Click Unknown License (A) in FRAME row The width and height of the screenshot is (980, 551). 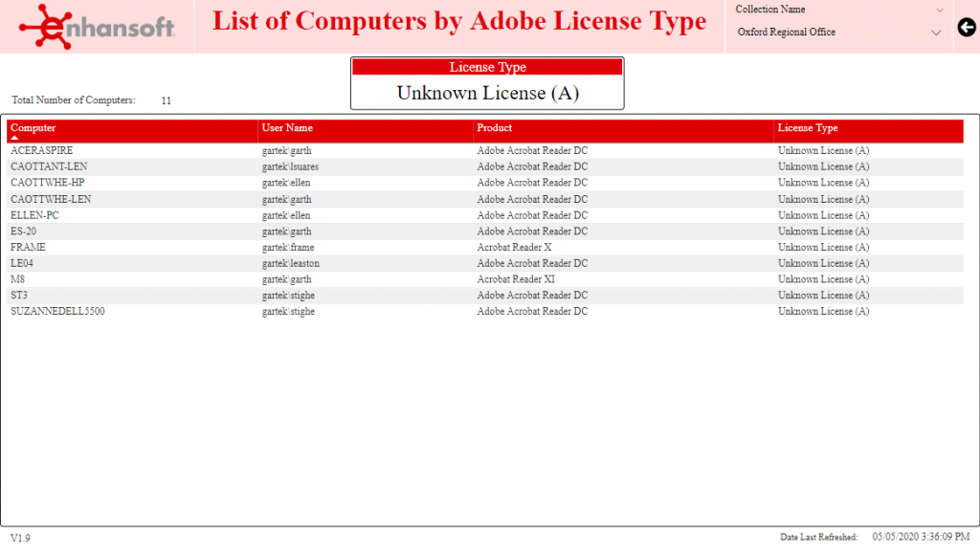tap(823, 248)
